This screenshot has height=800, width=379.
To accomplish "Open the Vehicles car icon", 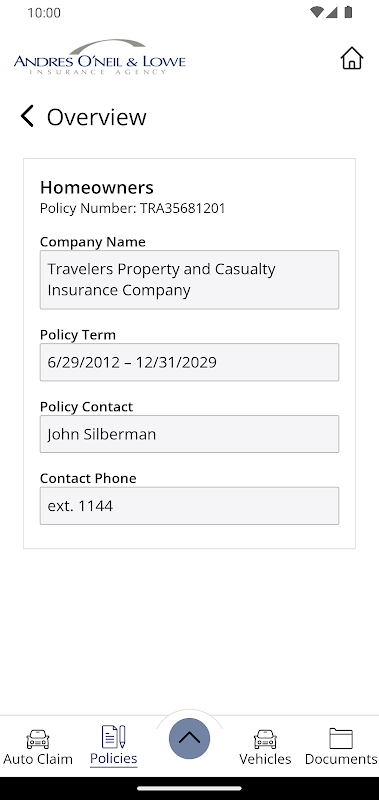I will pyautogui.click(x=265, y=739).
